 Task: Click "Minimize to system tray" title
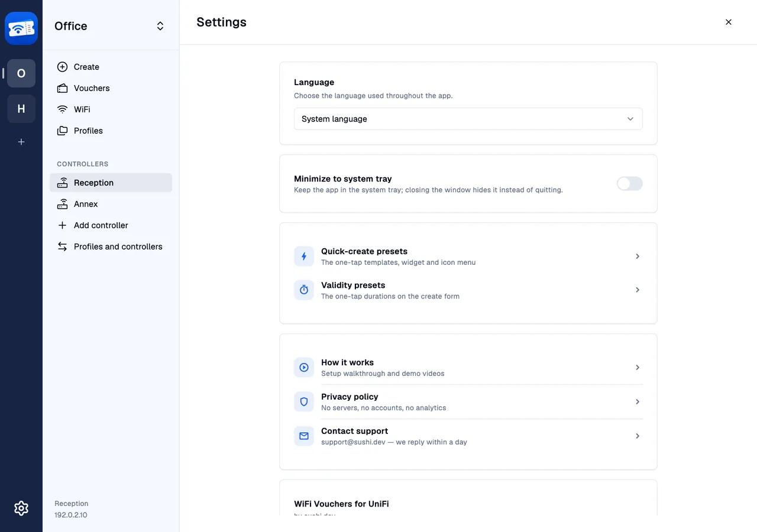coord(343,179)
